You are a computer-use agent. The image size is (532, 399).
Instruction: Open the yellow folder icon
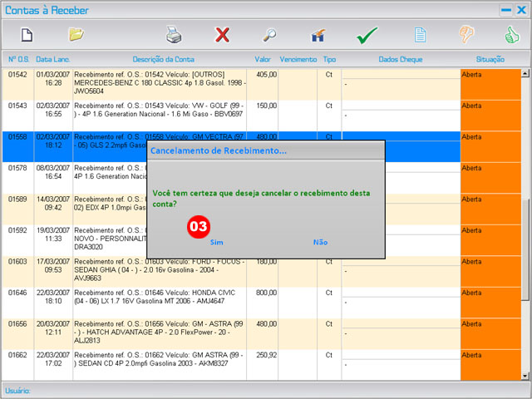76,35
